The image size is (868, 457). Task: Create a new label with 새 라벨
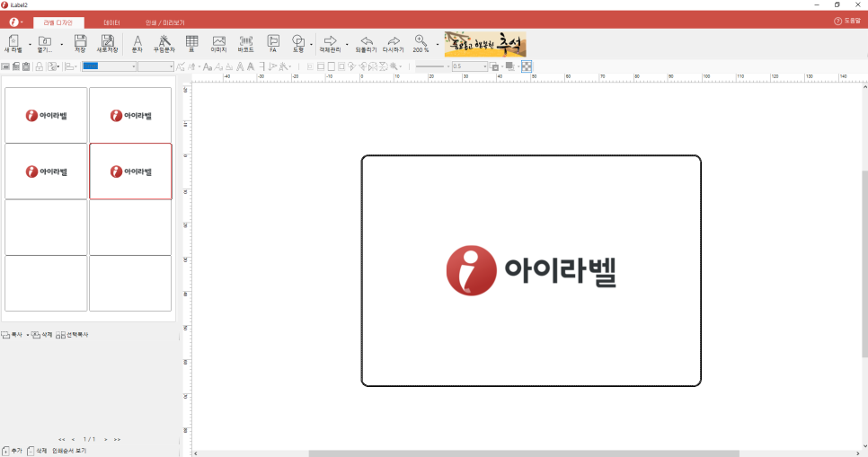pos(13,43)
